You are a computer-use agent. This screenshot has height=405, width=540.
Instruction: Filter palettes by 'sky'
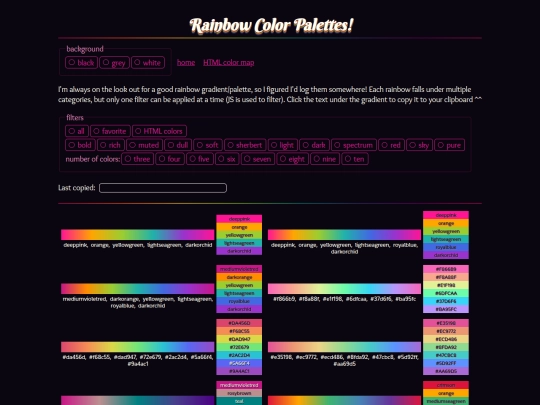(419, 145)
